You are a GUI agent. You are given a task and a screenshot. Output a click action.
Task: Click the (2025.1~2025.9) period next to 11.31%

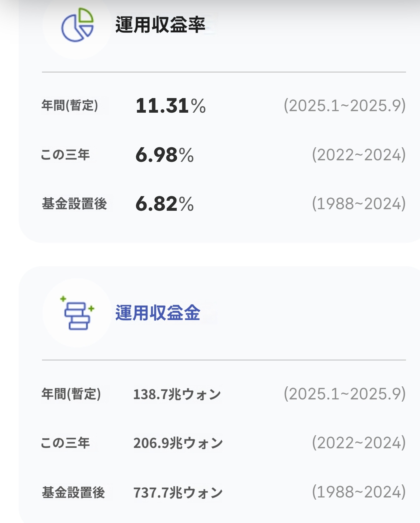click(x=344, y=106)
